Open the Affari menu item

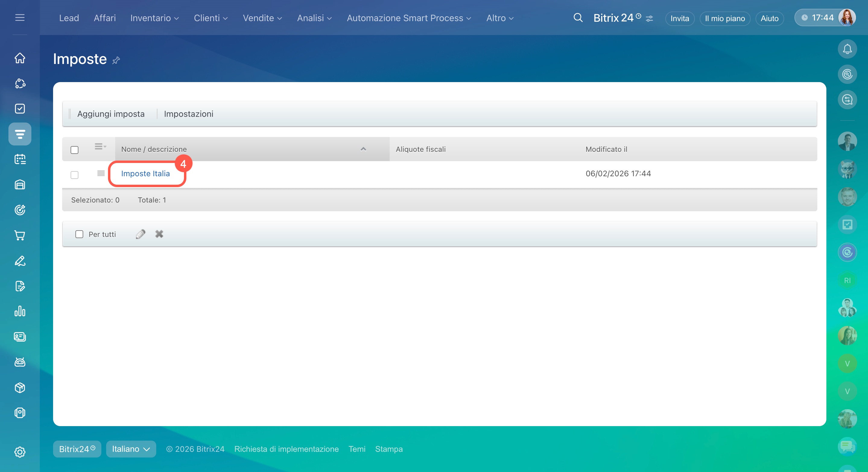[x=104, y=18]
